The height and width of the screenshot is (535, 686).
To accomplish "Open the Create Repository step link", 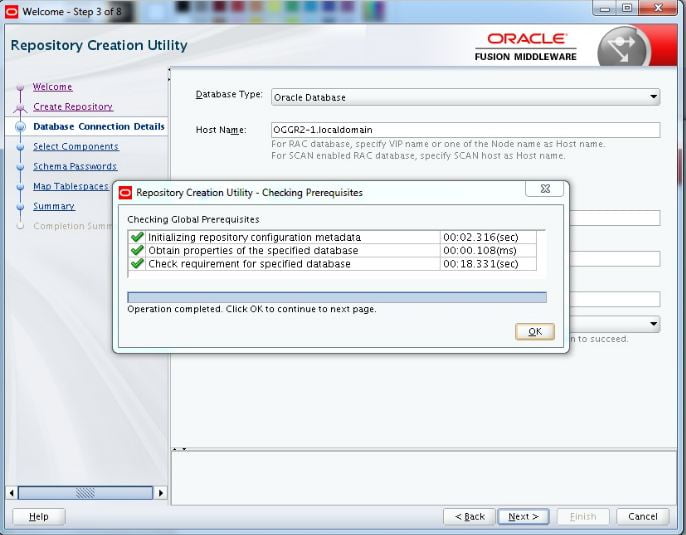I will pos(73,107).
